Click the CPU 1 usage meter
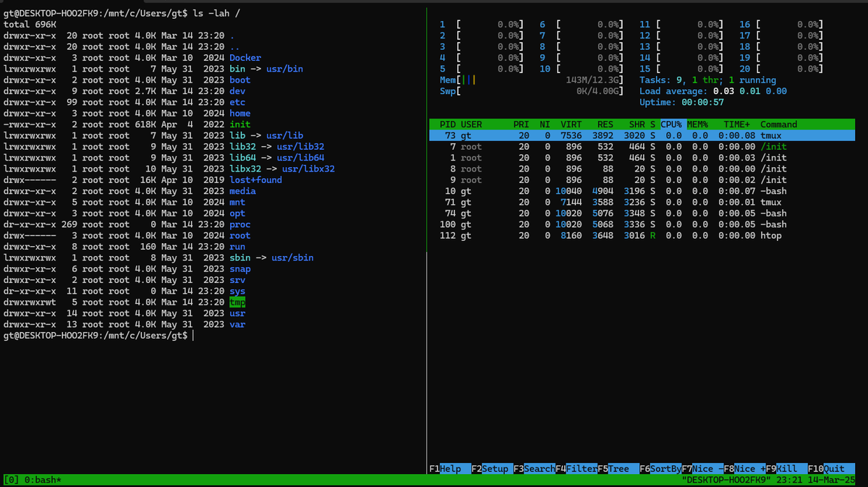This screenshot has height=487, width=868. [x=481, y=25]
